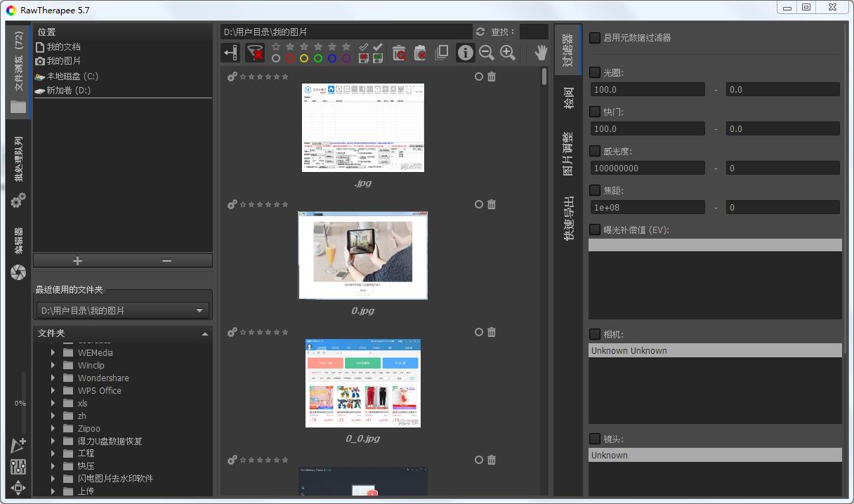854x504 pixels.
Task: Open external editor icon in bottom-left corner
Action: 18,445
